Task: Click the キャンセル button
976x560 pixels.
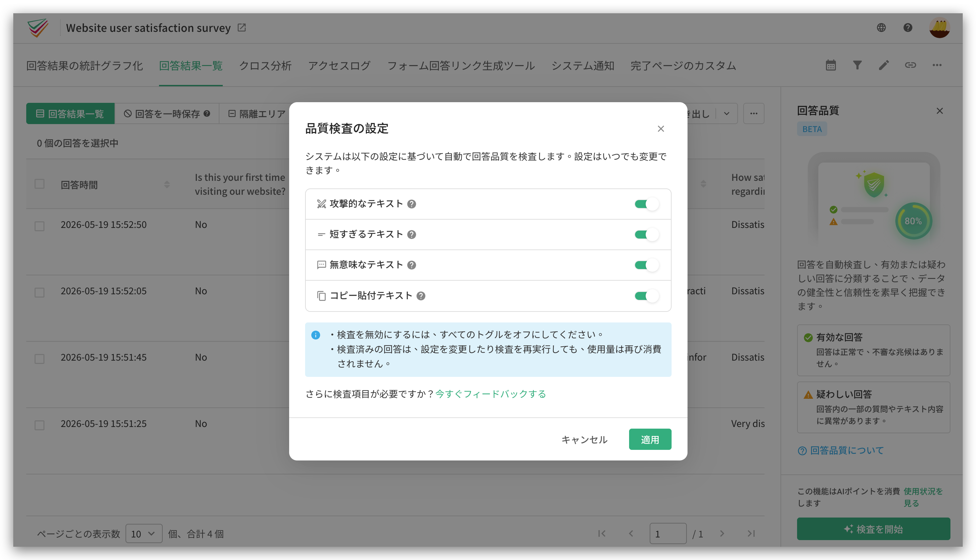Action: coord(584,439)
